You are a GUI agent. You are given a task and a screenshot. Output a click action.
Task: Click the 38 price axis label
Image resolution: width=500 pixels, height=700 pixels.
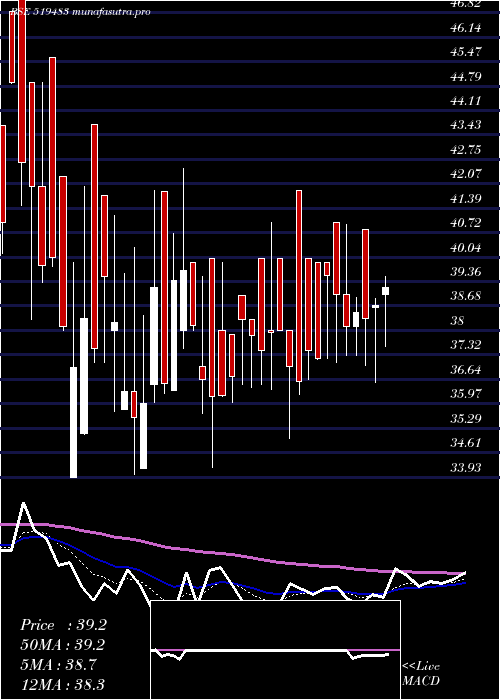tap(458, 321)
